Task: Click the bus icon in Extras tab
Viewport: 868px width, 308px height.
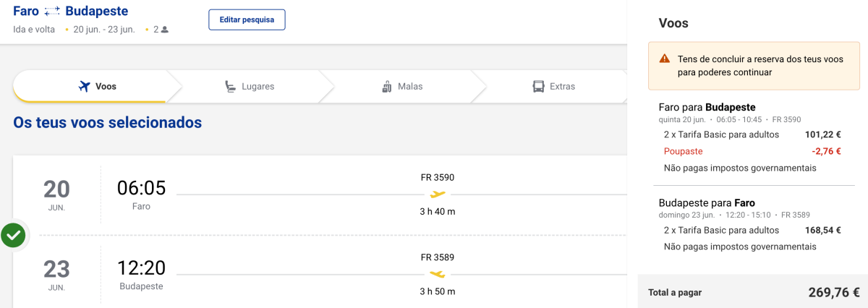Action: click(x=538, y=87)
